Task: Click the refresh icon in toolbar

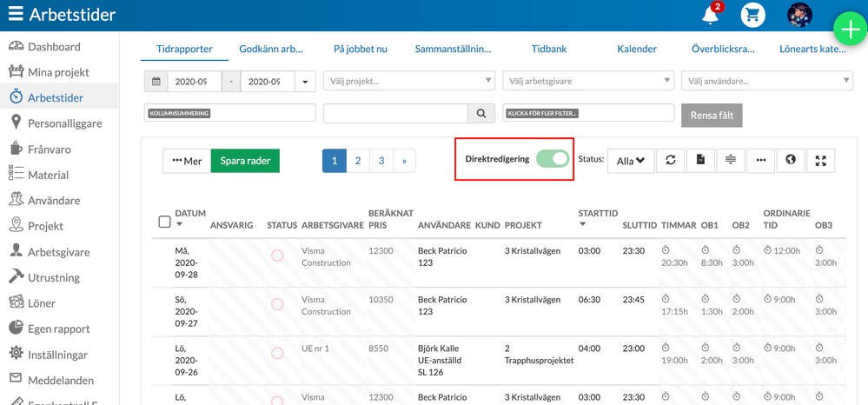Action: pos(671,161)
